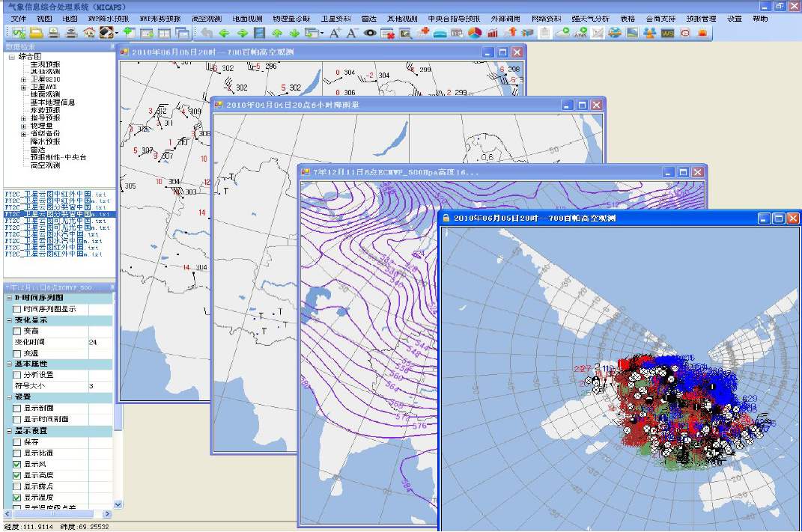This screenshot has height=532, width=802.
Task: Click the green left arrow icon
Action: (x=224, y=33)
